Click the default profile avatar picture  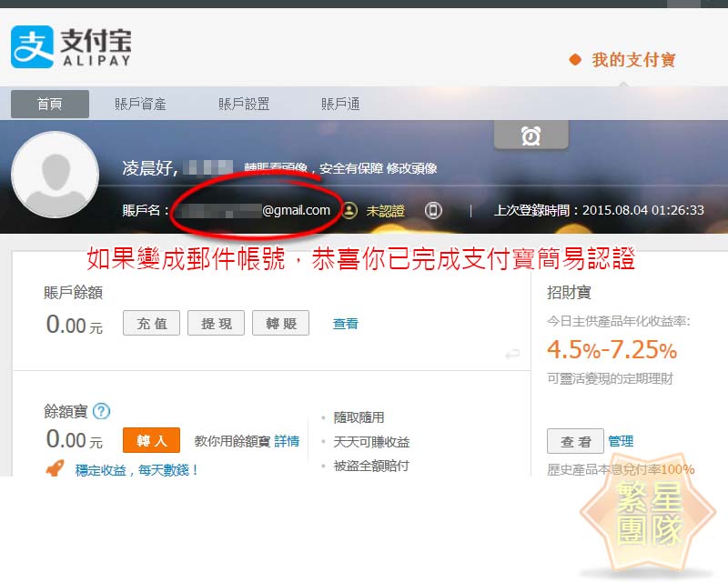tap(55, 175)
